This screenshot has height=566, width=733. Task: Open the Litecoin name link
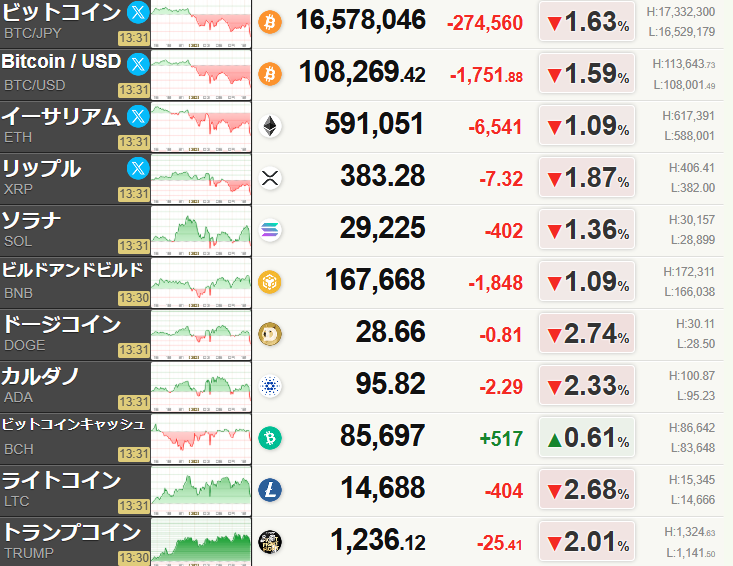click(x=62, y=480)
